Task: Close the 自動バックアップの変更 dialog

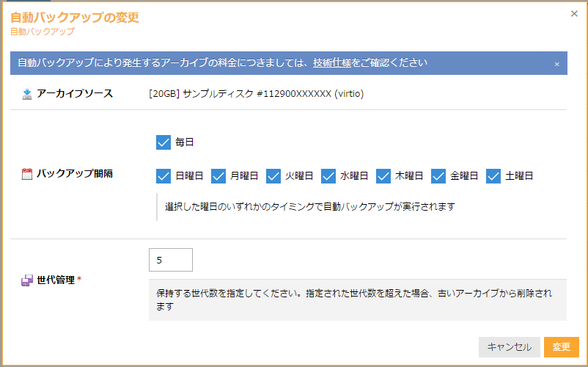Action: (x=574, y=13)
